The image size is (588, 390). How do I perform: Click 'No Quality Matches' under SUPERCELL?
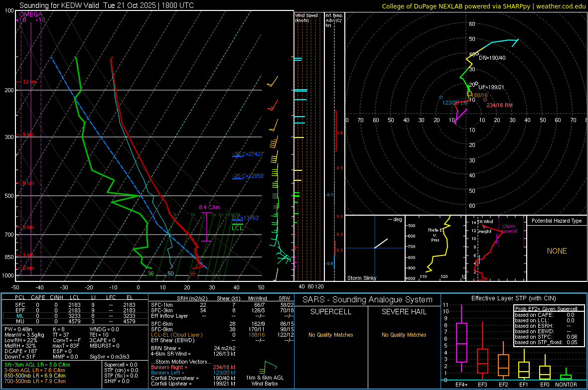[331, 335]
